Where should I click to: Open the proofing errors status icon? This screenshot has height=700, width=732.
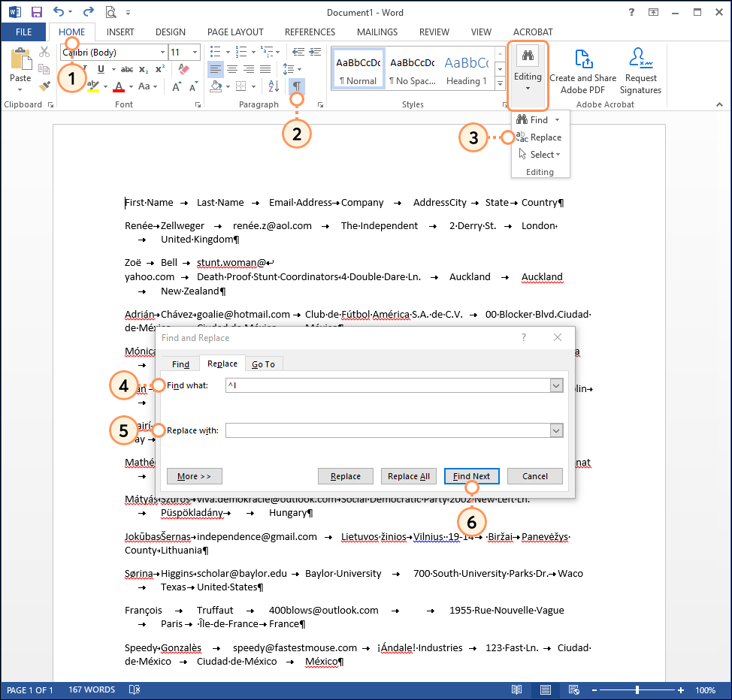click(x=135, y=689)
